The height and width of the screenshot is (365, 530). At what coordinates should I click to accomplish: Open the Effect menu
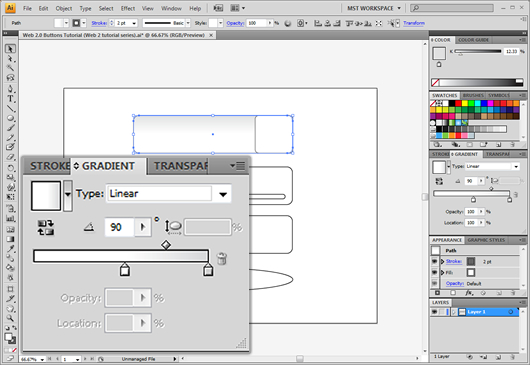[128, 8]
